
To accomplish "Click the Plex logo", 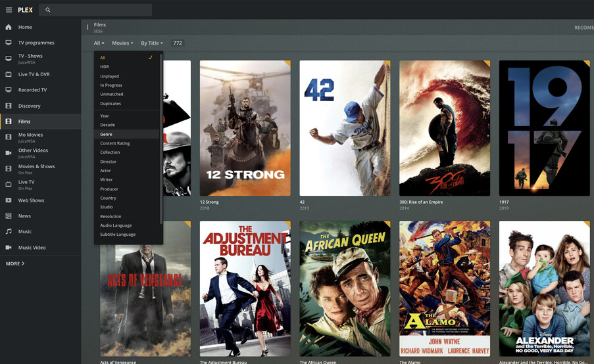I will (26, 10).
